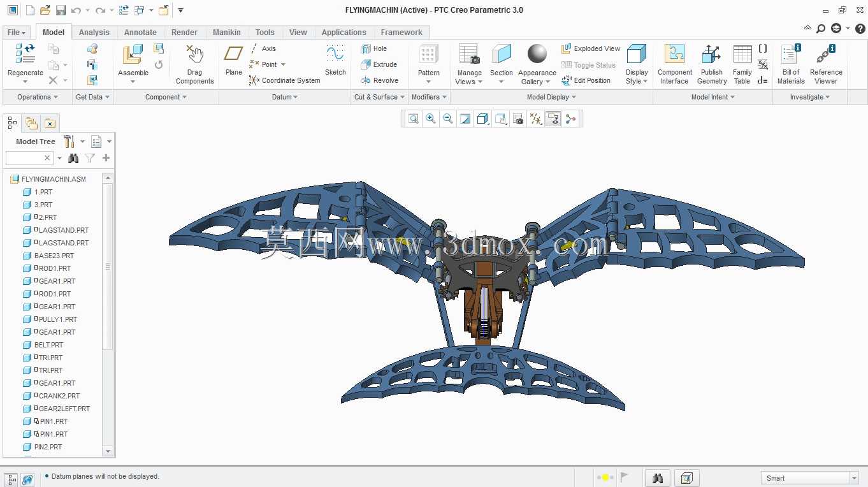Save the model with floppy disk icon

pyautogui.click(x=61, y=10)
